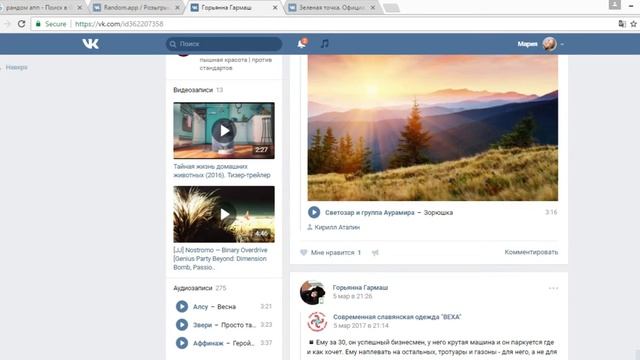Open the notifications bell icon
Screen dimensions: 640x360
click(302, 44)
